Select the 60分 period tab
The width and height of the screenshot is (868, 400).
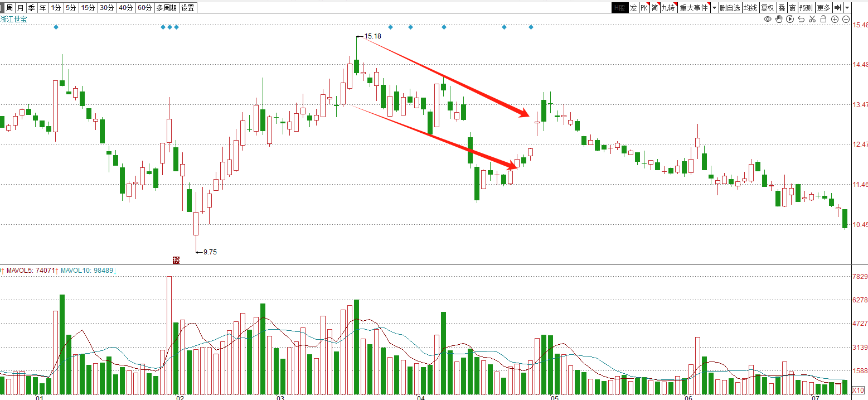point(144,8)
